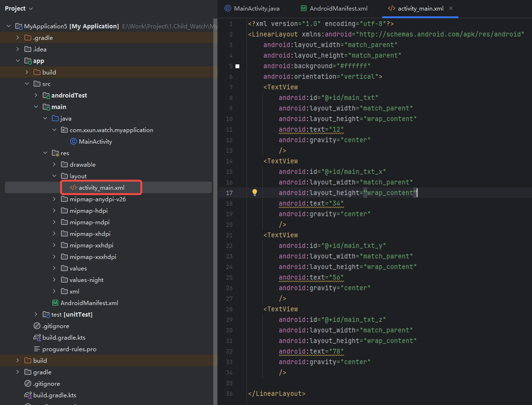The height and width of the screenshot is (405, 532).
Task: Click the closing </LinearLayout> tag
Action: tap(277, 394)
